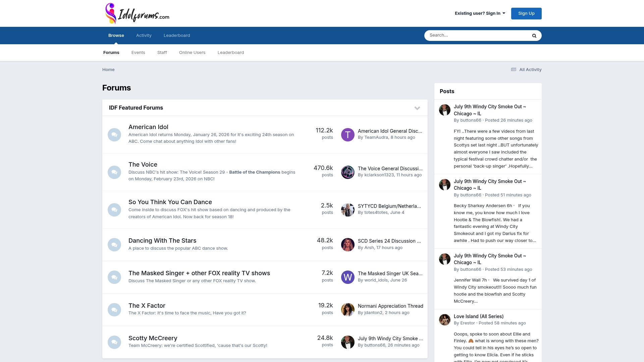Open the Online Users submenu item

pos(192,53)
